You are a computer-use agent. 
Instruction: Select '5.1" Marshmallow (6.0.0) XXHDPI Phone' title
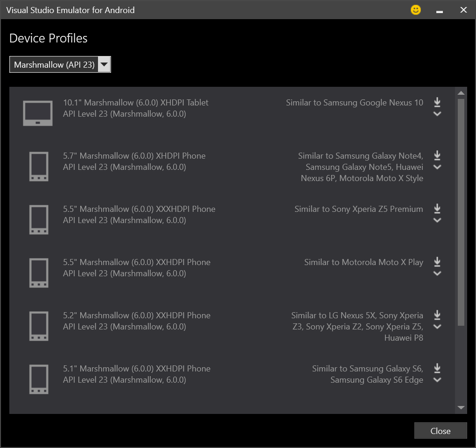point(137,369)
